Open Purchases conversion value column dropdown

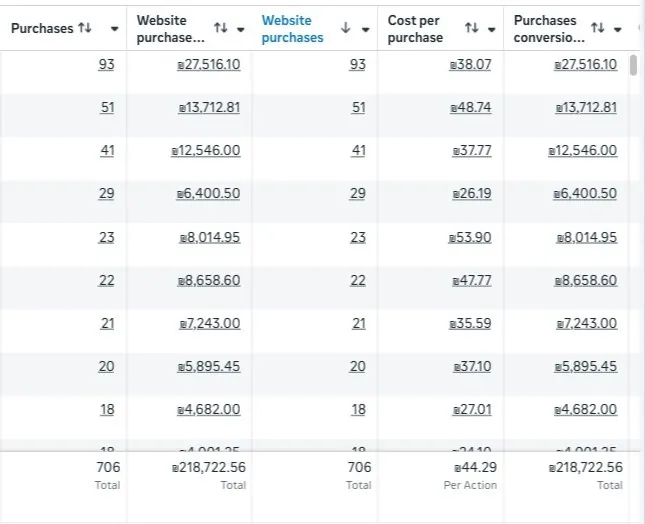click(617, 29)
